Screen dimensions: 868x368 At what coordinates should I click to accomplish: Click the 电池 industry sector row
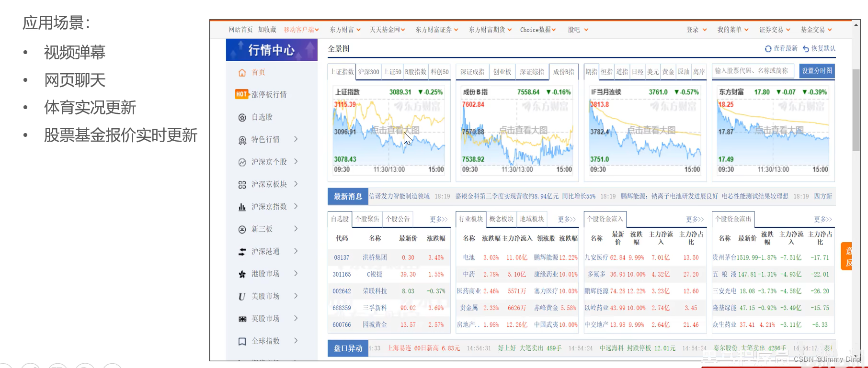coord(517,257)
